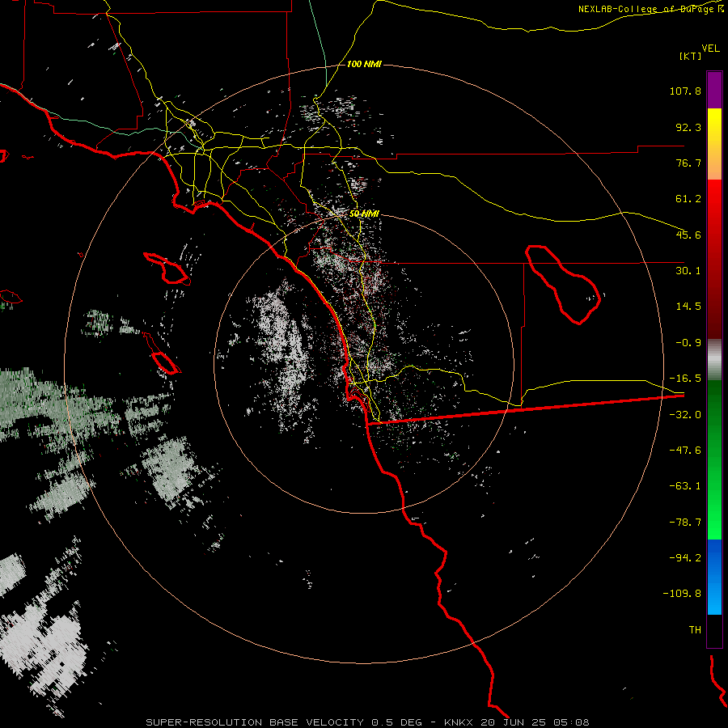Click the Santa Catalina Island outline
The image size is (728, 728).
(x=167, y=269)
